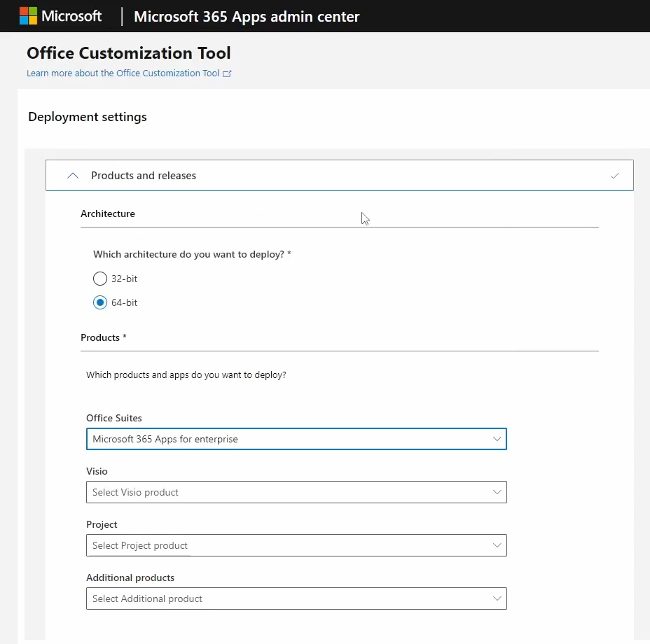
Task: Select the 32-bit architecture radio button
Action: point(100,279)
